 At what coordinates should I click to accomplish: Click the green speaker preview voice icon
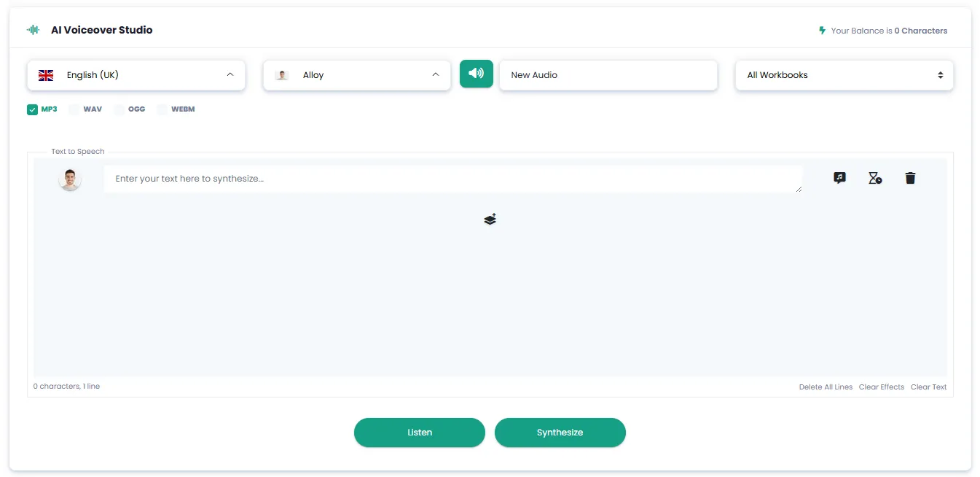477,74
